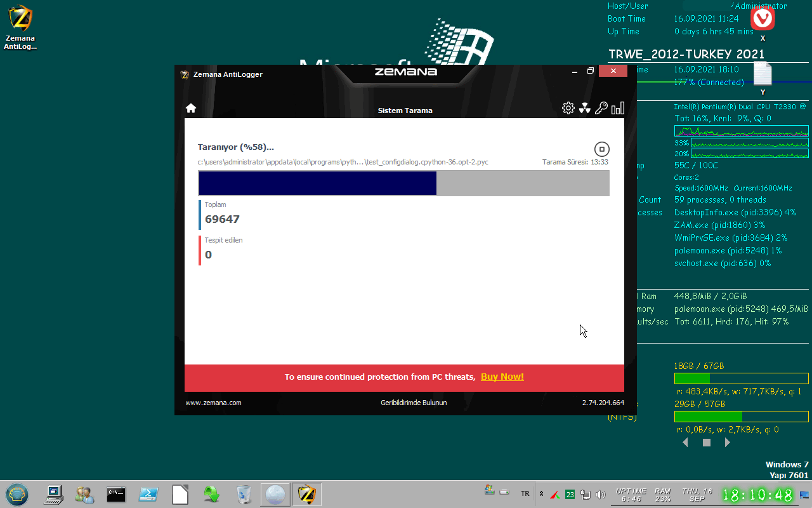Click the 55C / 100C temperature value
The height and width of the screenshot is (508, 812).
point(696,165)
